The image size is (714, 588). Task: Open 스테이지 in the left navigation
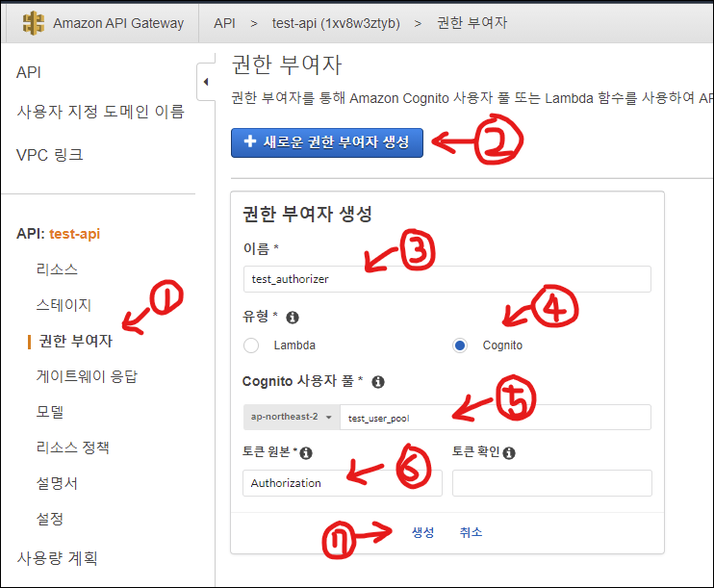click(64, 305)
